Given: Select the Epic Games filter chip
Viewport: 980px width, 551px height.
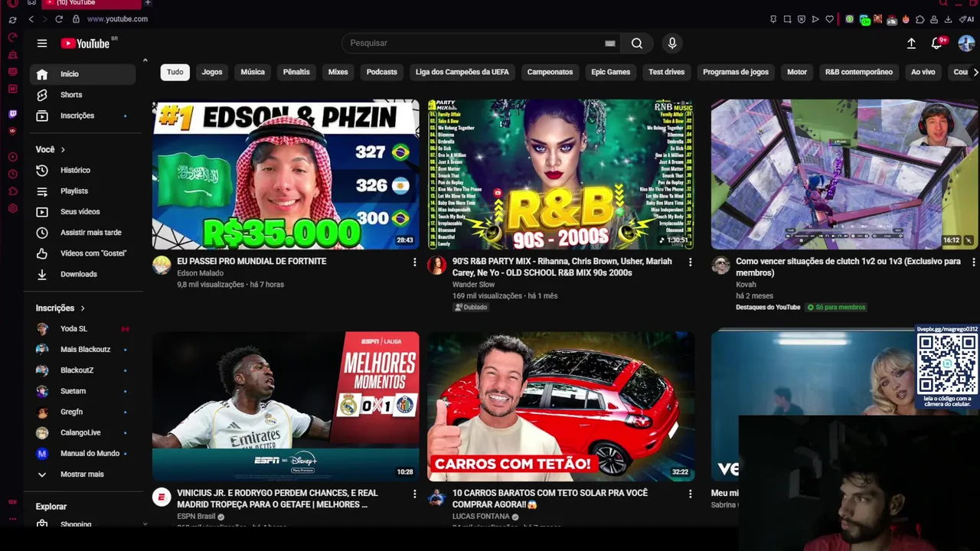Looking at the screenshot, I should tap(610, 72).
